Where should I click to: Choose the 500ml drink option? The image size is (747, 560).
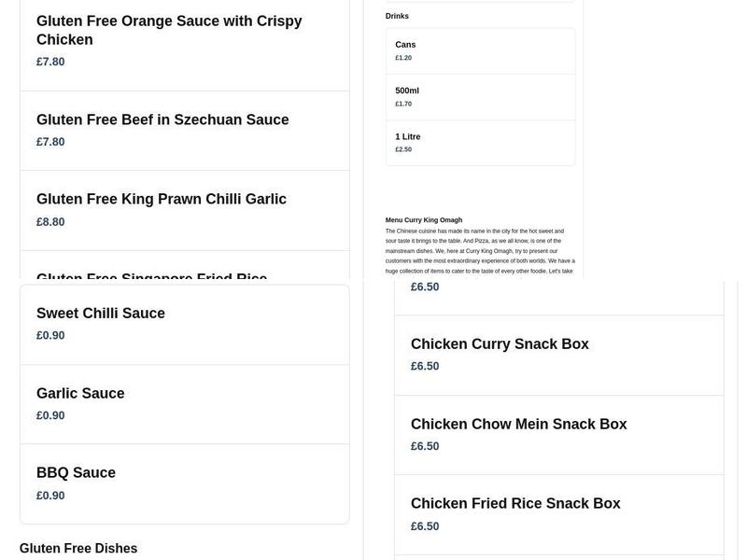tap(480, 97)
